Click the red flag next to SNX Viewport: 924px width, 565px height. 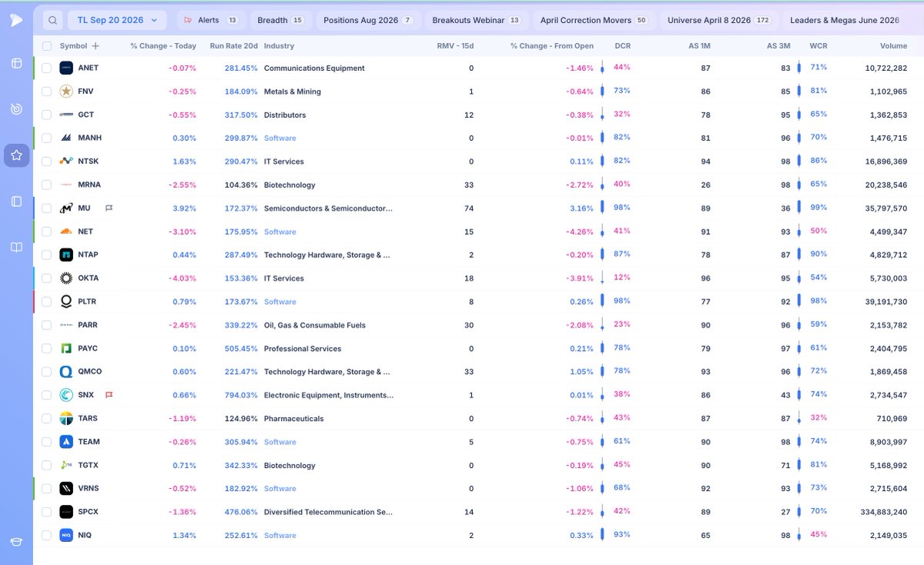[109, 395]
